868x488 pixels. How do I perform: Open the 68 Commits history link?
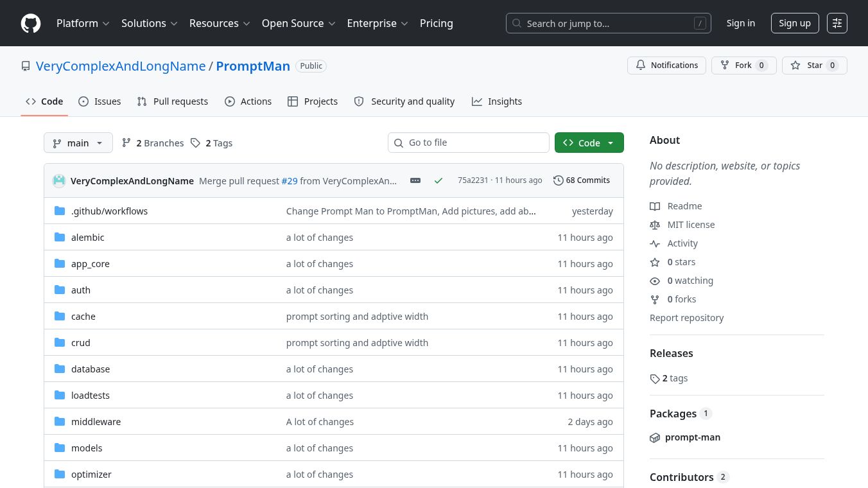(582, 180)
